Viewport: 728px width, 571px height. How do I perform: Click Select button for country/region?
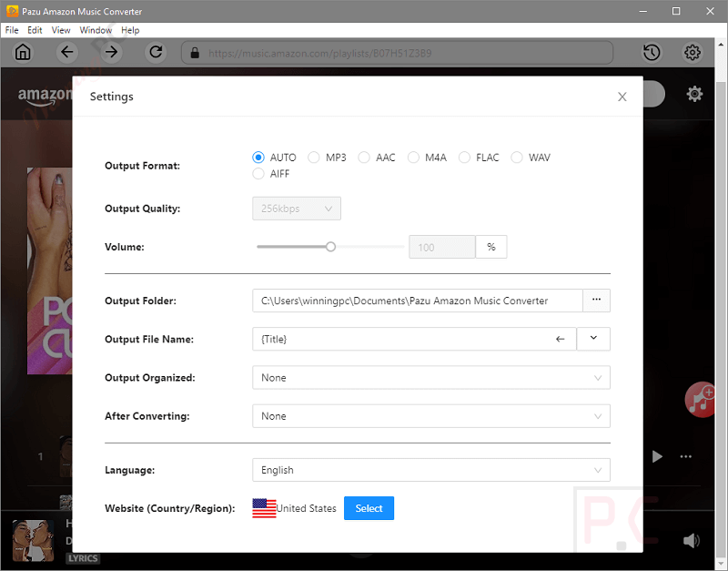[x=369, y=508]
